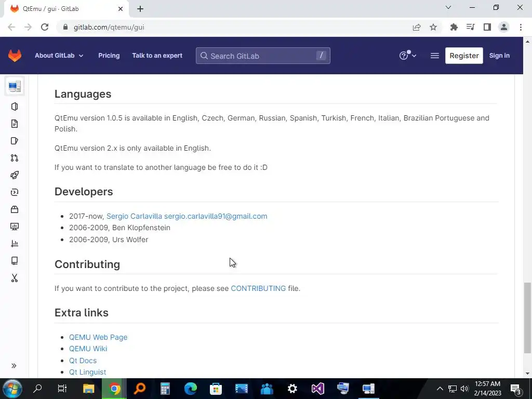Click the Sign in link

[x=499, y=56]
